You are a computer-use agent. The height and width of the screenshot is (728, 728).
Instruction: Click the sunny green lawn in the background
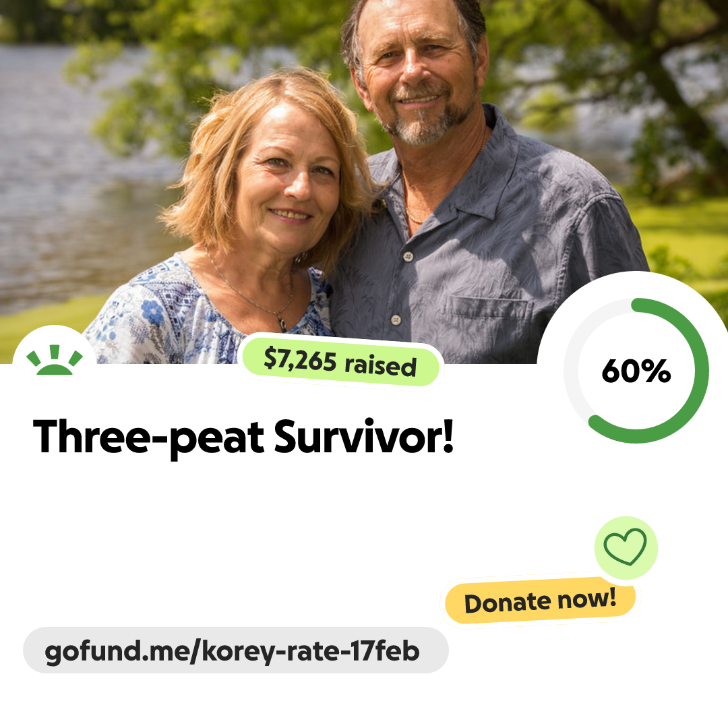[682, 232]
